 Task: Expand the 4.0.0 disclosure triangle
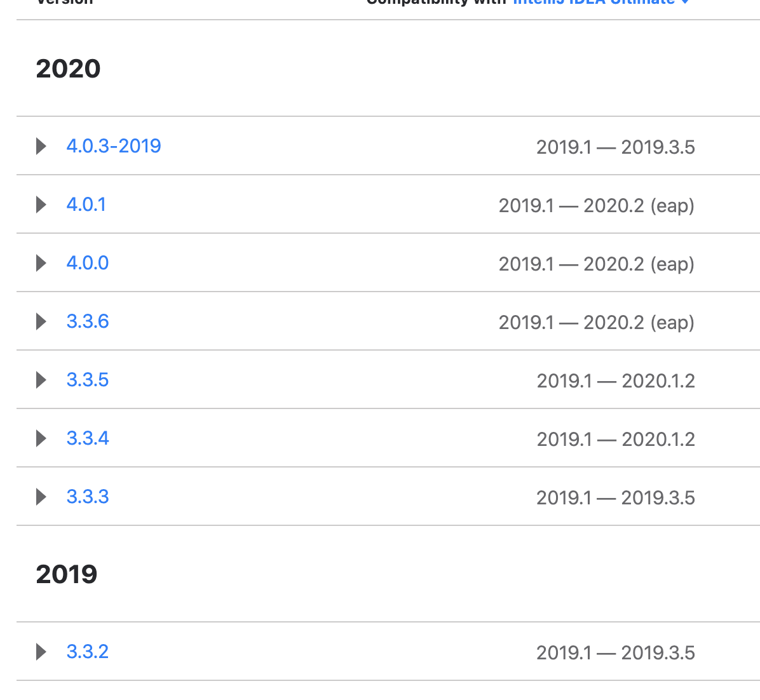(x=41, y=262)
